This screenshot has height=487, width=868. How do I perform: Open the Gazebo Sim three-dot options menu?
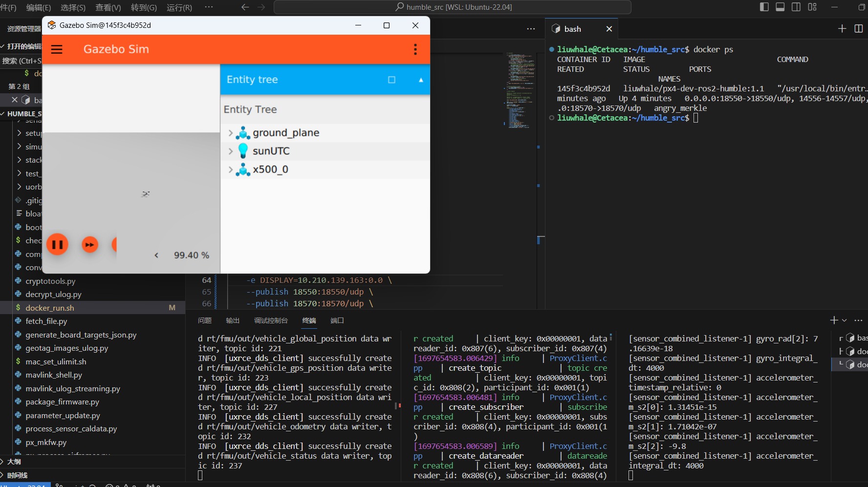point(415,49)
